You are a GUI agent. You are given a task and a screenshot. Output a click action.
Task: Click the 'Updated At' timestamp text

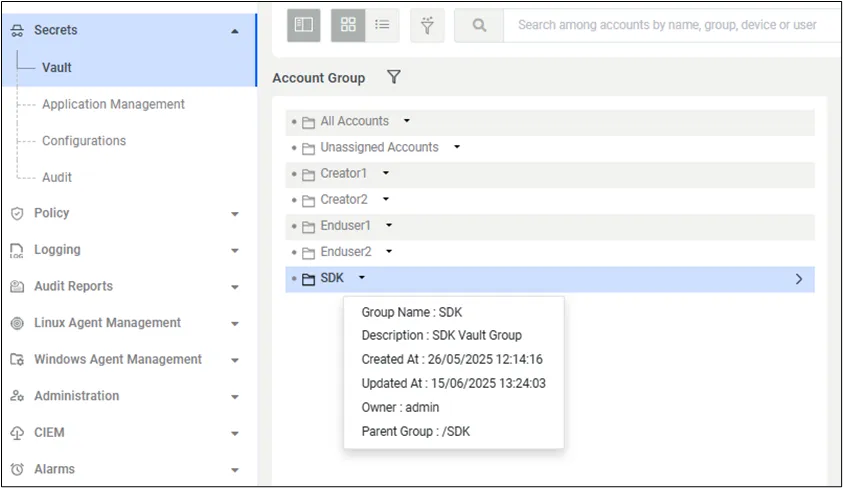coord(454,383)
